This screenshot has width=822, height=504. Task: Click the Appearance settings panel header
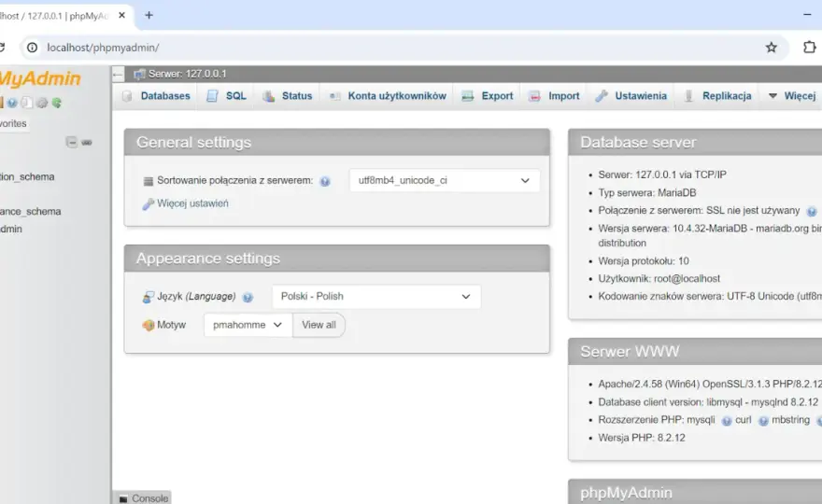tap(337, 259)
